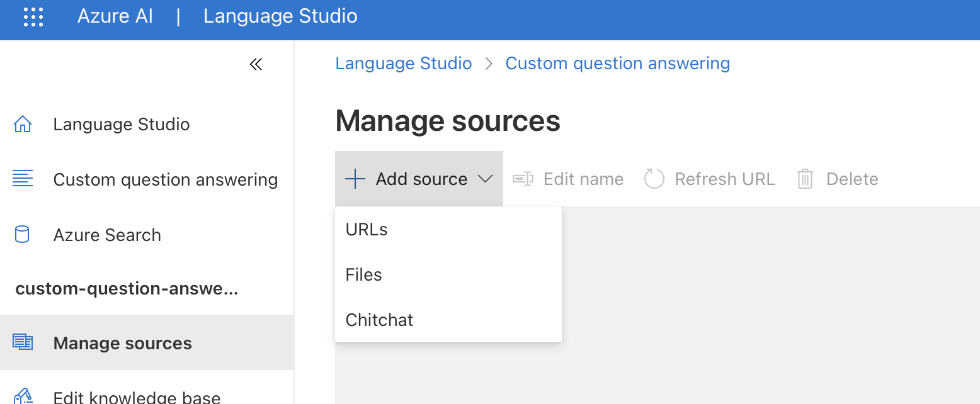980x404 pixels.
Task: Select URLs from the dropdown menu
Action: pyautogui.click(x=367, y=230)
